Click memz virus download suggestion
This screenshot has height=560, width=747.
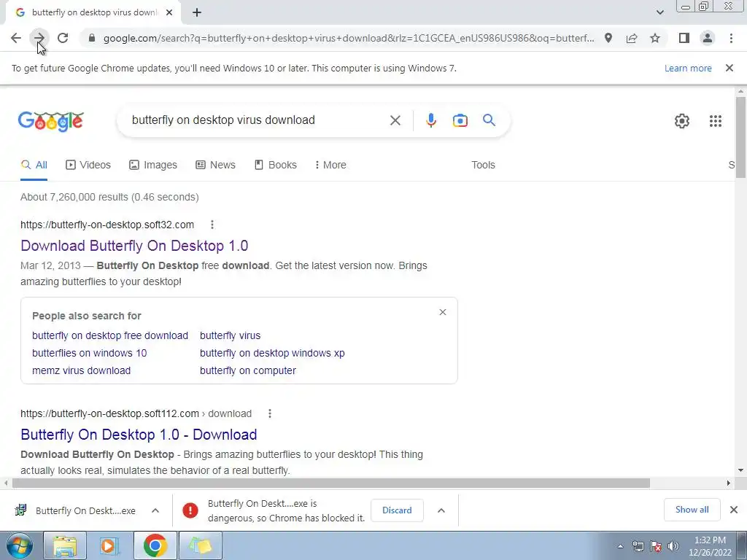coord(82,371)
